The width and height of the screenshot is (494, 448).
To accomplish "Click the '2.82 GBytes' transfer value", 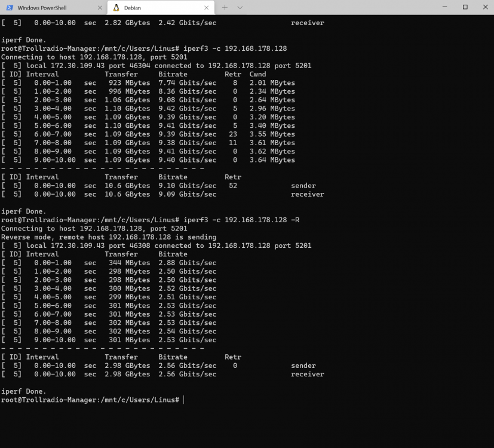I will click(127, 23).
